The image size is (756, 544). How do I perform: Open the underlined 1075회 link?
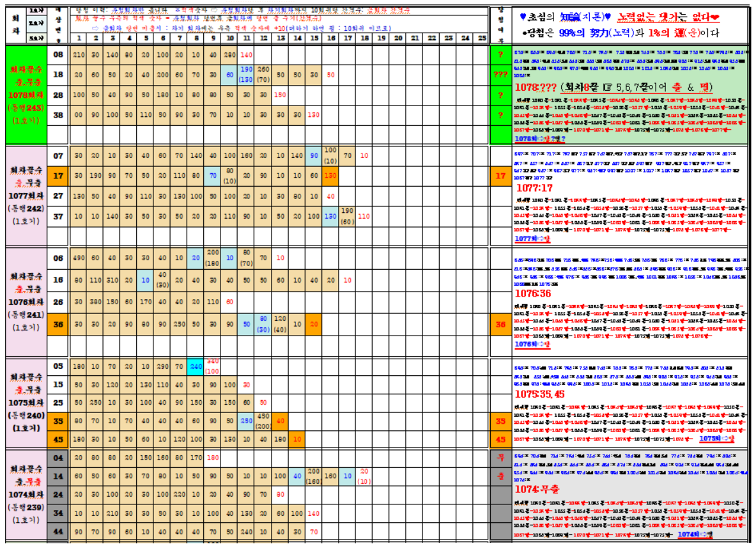716,439
